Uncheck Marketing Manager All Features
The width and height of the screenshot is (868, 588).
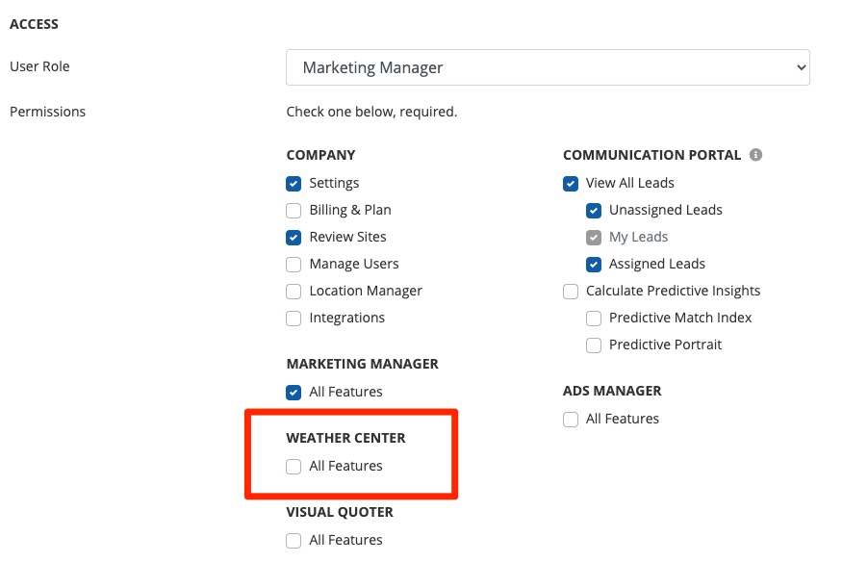point(294,392)
